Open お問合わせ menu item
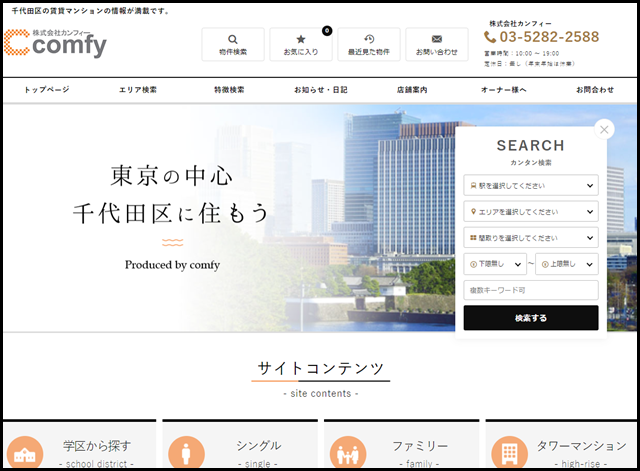The width and height of the screenshot is (640, 471). pos(595,90)
